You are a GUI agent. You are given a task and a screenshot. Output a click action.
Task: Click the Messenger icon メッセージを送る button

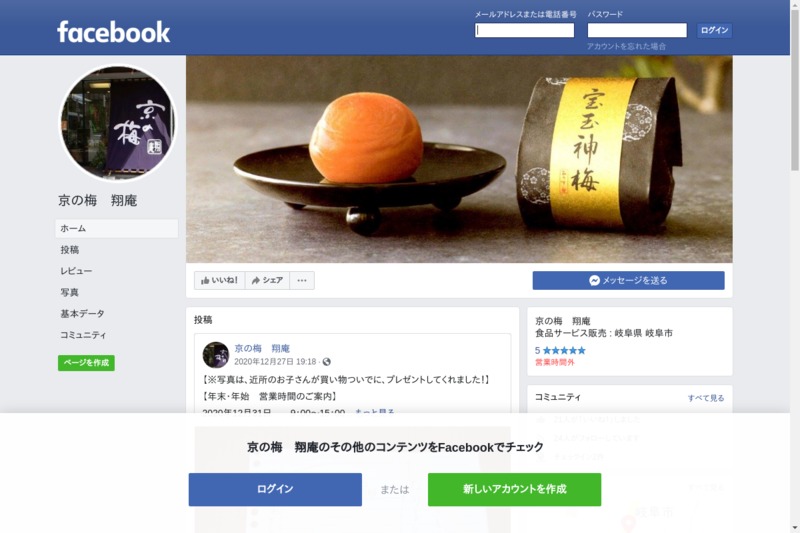(x=628, y=281)
